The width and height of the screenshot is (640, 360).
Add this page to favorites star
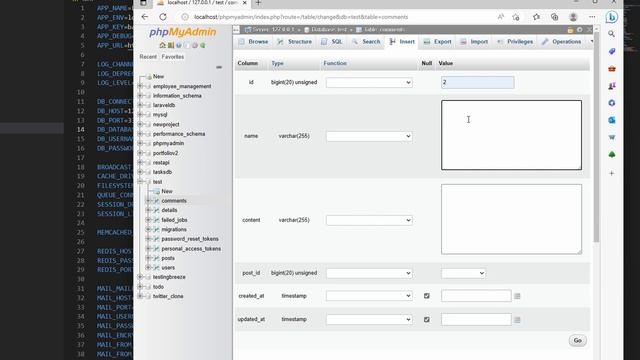coord(516,17)
